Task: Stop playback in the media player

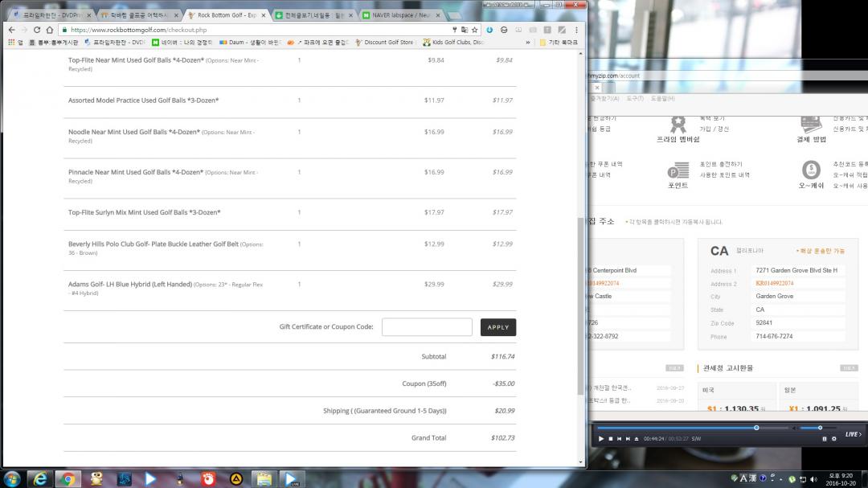Action: pos(611,439)
